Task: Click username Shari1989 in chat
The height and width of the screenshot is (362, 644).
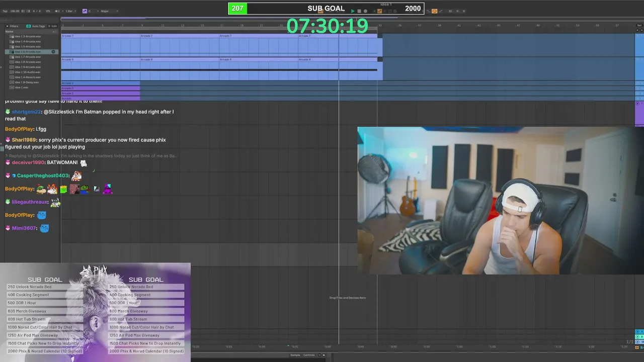Action: (x=24, y=140)
